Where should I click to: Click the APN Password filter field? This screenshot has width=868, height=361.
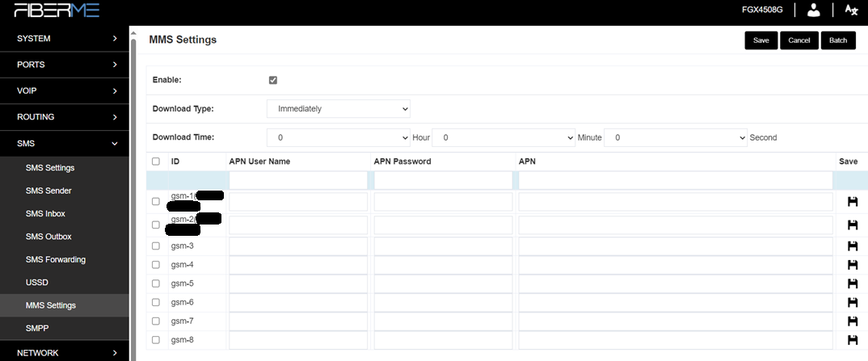point(444,180)
